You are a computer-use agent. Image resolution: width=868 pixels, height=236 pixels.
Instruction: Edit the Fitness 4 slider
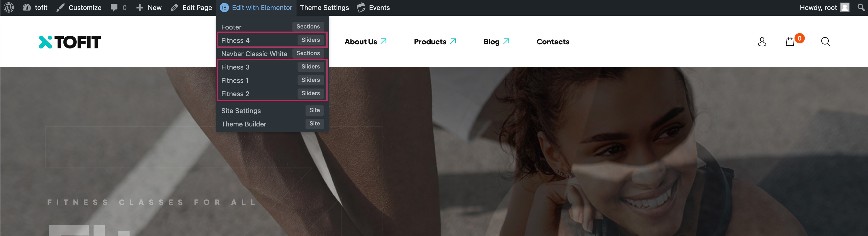272,40
